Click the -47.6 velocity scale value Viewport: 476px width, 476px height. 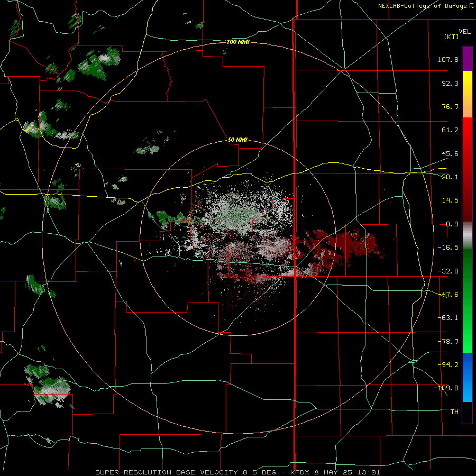448,295
